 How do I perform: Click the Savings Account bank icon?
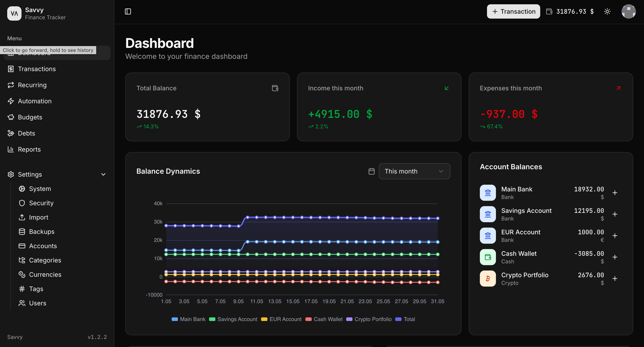(488, 214)
